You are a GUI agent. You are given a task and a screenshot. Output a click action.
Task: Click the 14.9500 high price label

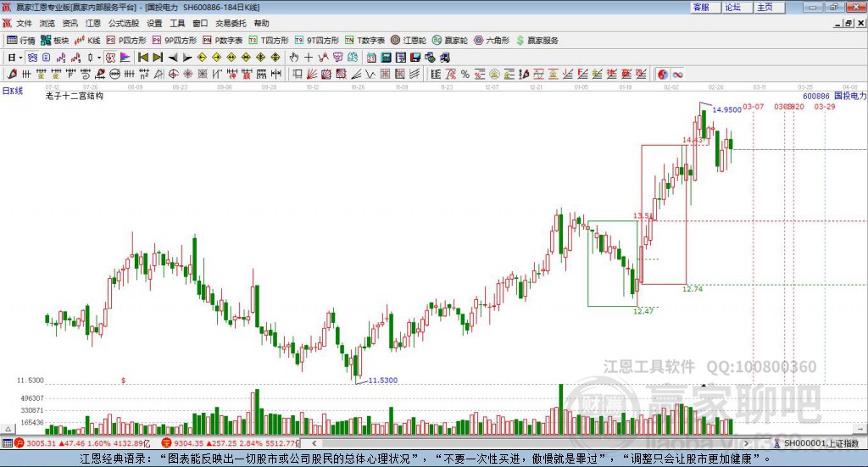pyautogui.click(x=726, y=109)
